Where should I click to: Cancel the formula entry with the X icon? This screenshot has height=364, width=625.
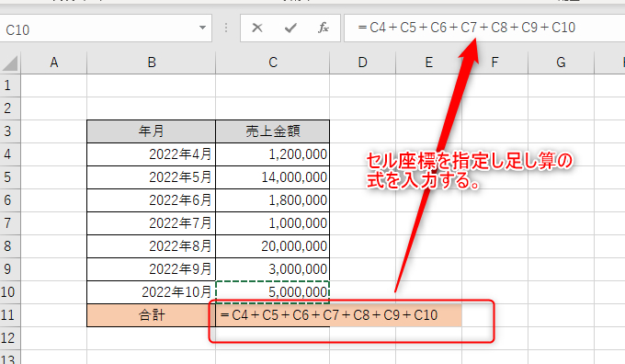257,28
